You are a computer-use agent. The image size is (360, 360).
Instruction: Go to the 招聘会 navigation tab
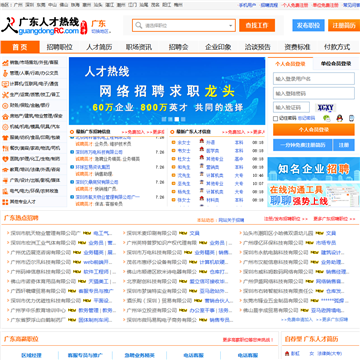tap(178, 47)
